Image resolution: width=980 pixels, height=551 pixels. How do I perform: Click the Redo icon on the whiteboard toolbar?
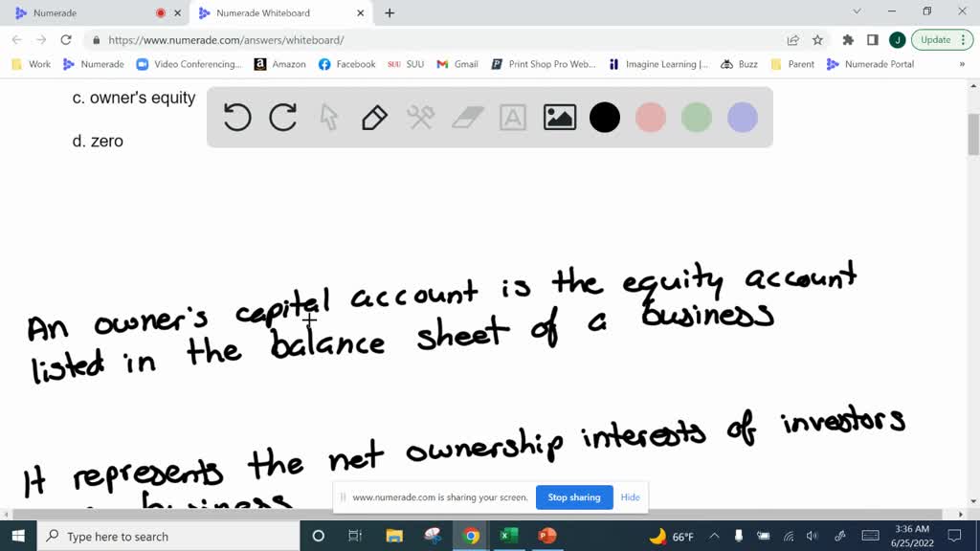coord(282,117)
